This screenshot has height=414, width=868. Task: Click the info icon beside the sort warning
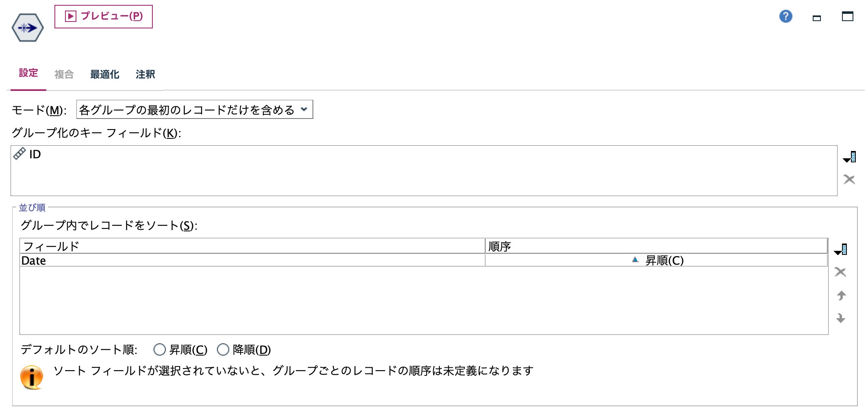point(32,376)
